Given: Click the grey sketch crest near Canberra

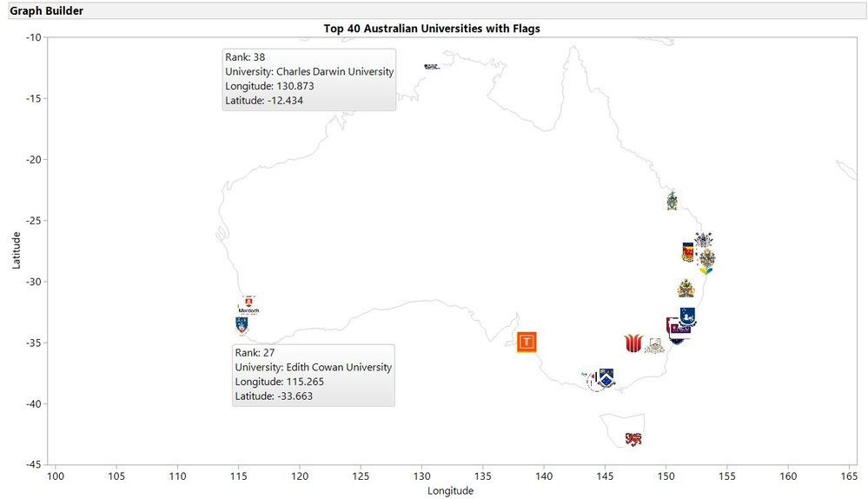Looking at the screenshot, I should pos(654,346).
